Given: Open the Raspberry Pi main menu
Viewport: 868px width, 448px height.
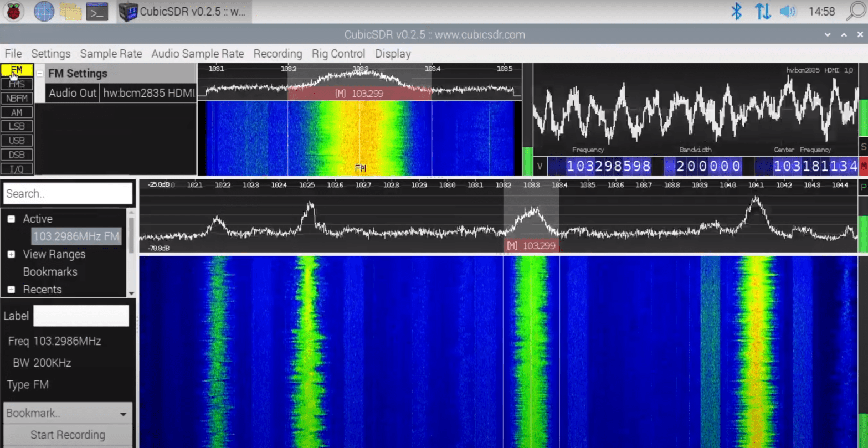Looking at the screenshot, I should pyautogui.click(x=13, y=12).
